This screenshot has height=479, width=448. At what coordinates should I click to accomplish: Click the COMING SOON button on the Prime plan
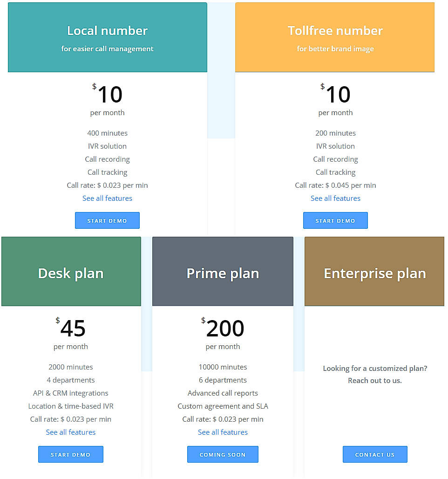(x=223, y=454)
